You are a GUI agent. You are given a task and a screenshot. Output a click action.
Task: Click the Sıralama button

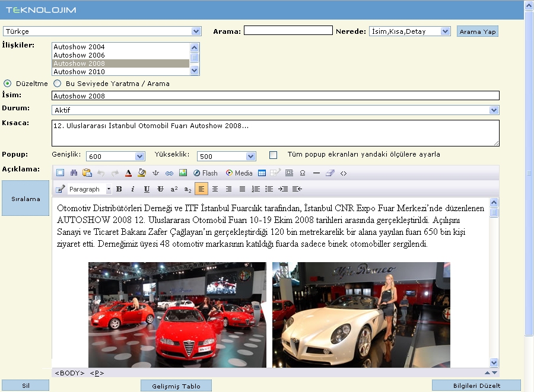coord(26,199)
